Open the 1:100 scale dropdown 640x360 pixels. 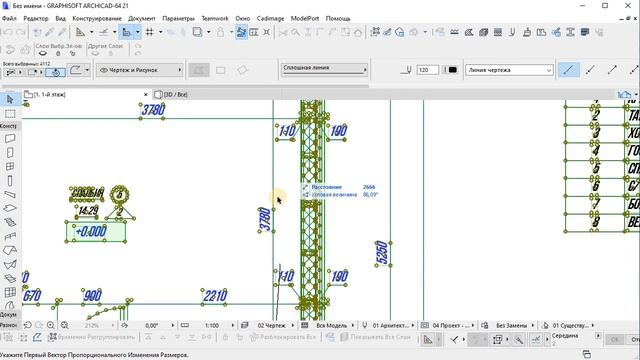tap(212, 325)
